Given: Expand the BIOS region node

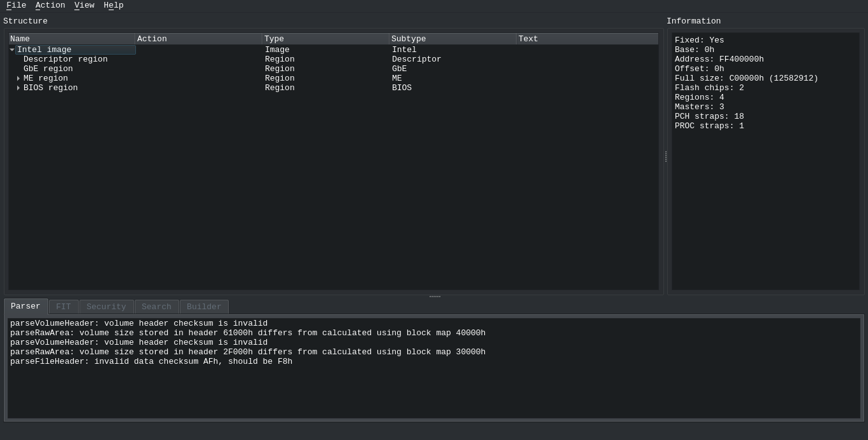Looking at the screenshot, I should click(18, 88).
